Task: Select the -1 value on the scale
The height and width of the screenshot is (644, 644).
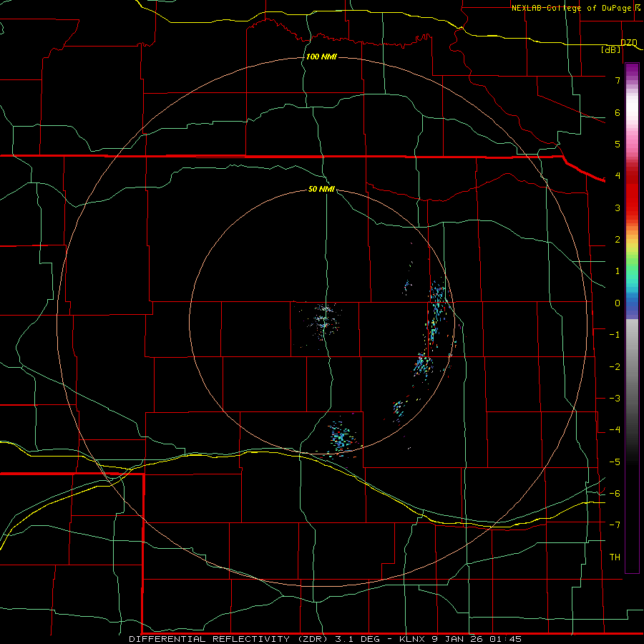Action: pos(615,335)
